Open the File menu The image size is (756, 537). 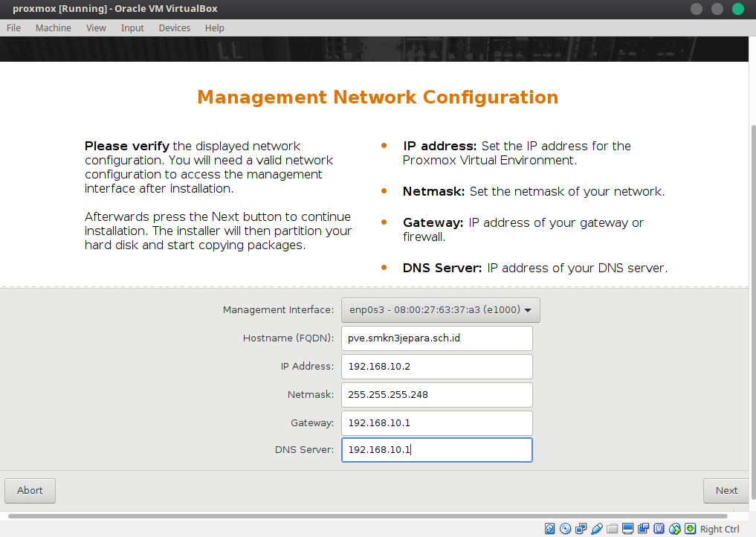click(x=13, y=28)
